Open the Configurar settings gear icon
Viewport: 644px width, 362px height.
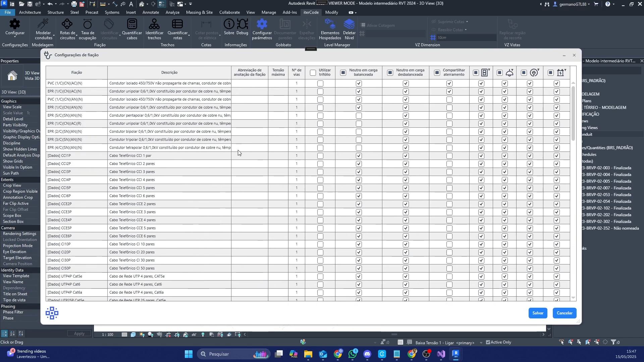tap(15, 24)
